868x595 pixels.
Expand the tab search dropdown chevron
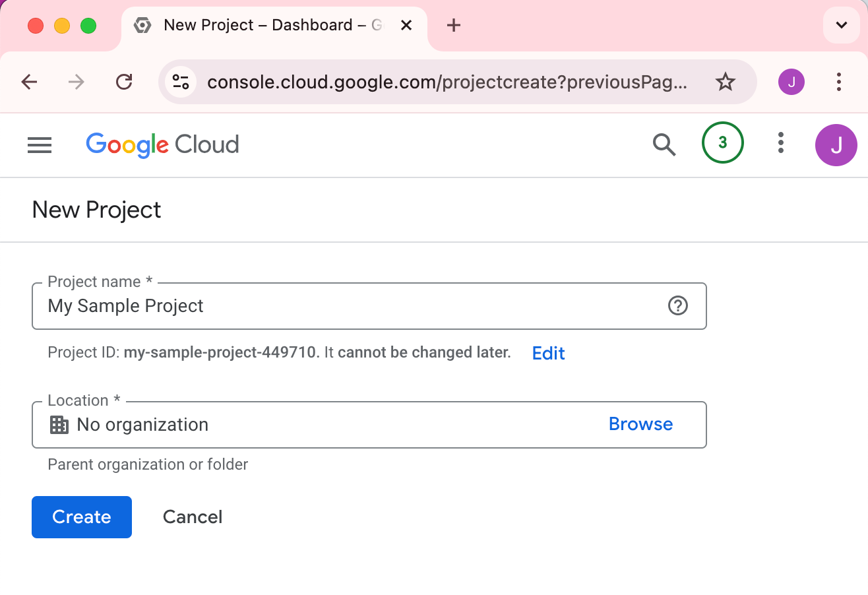point(842,26)
